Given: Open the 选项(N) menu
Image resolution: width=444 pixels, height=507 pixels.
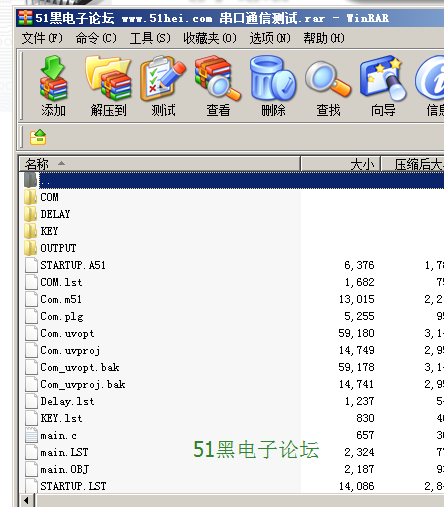Looking at the screenshot, I should click(x=270, y=38).
